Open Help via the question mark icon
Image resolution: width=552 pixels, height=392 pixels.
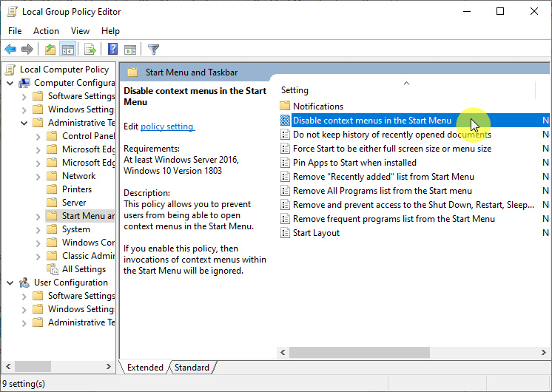[112, 50]
